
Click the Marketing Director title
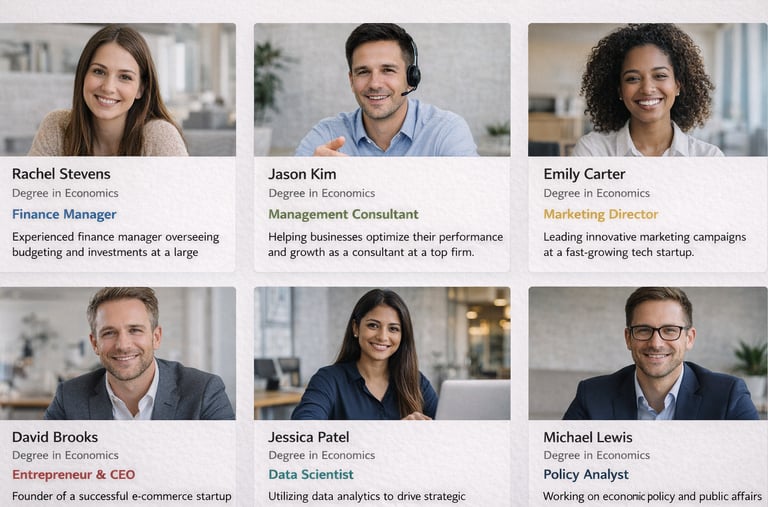600,214
